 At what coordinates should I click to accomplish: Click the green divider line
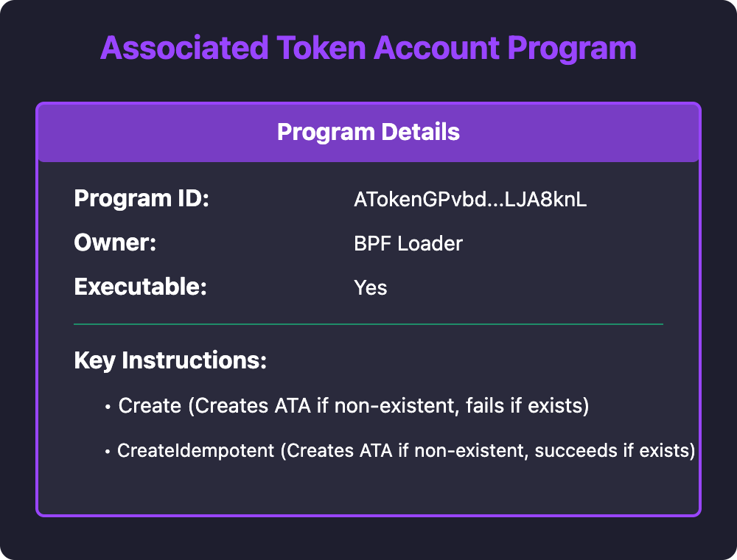click(x=368, y=323)
